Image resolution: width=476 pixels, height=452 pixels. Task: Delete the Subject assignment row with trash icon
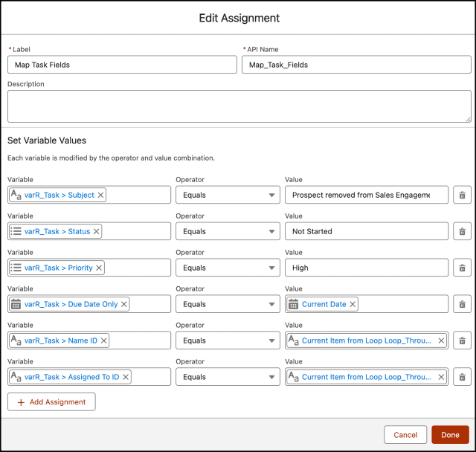(462, 195)
